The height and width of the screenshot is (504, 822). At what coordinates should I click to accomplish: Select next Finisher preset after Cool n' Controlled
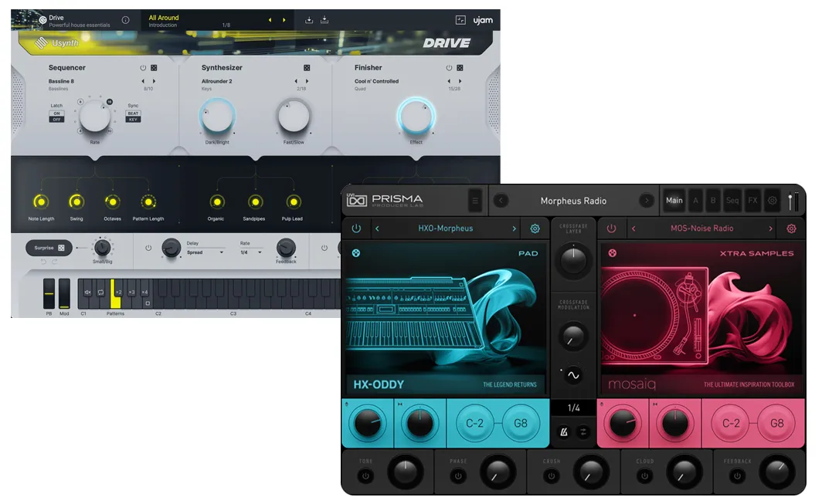click(460, 81)
